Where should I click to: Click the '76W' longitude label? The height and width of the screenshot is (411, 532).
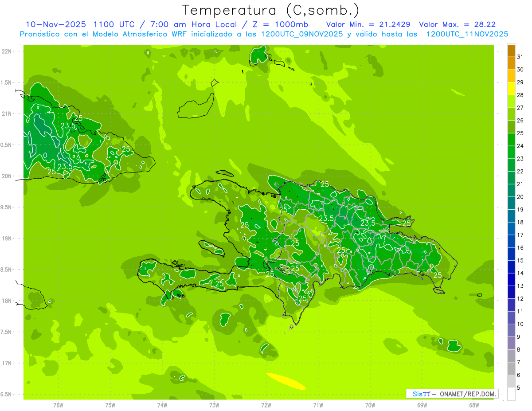point(58,405)
